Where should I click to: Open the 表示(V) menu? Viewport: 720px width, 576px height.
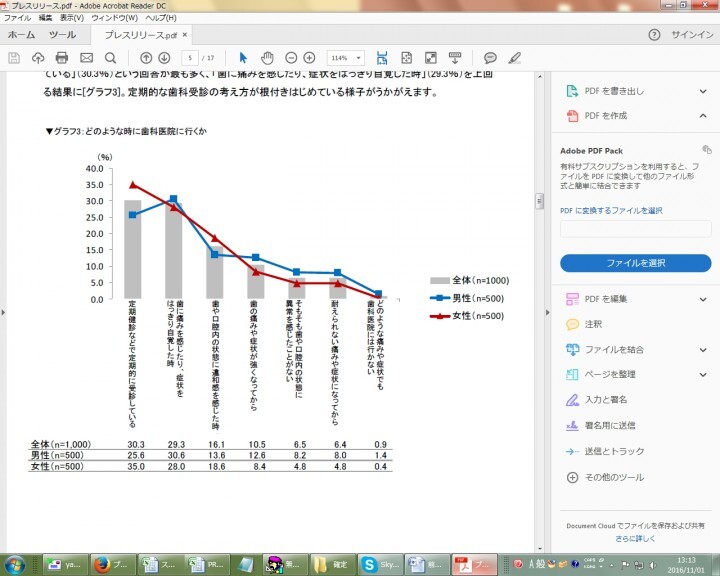pos(71,18)
